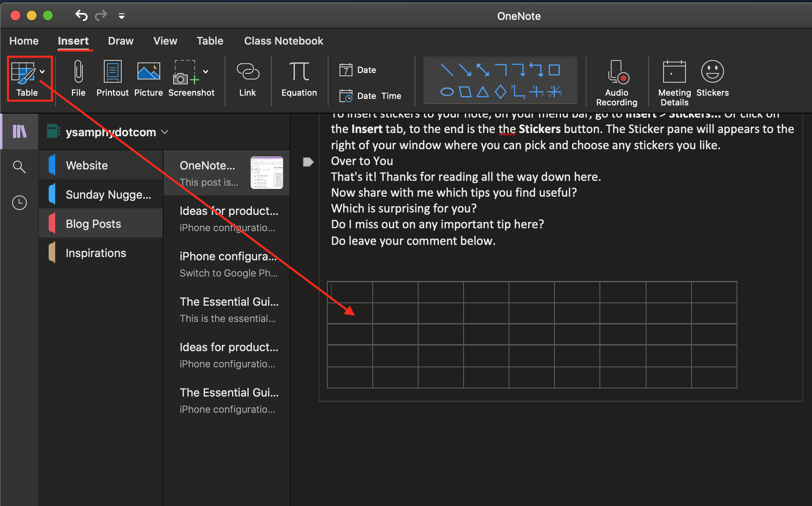The height and width of the screenshot is (506, 812).
Task: Select the triangle shape
Action: tap(482, 92)
